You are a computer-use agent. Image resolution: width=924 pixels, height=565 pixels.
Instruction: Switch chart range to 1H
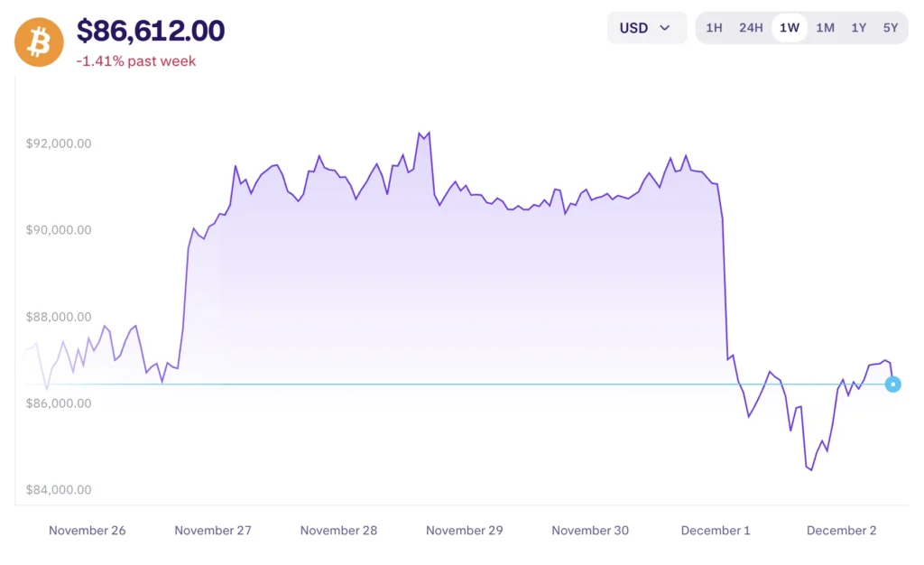pos(714,28)
